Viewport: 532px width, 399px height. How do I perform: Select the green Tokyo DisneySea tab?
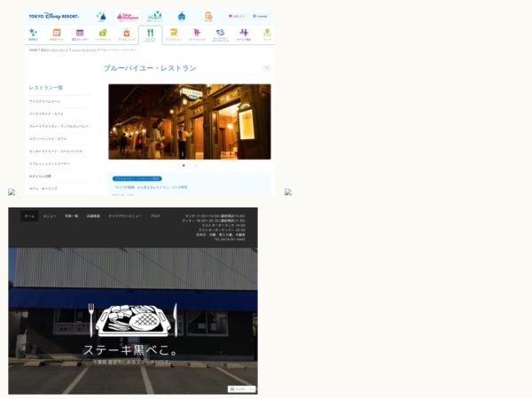pyautogui.click(x=154, y=16)
